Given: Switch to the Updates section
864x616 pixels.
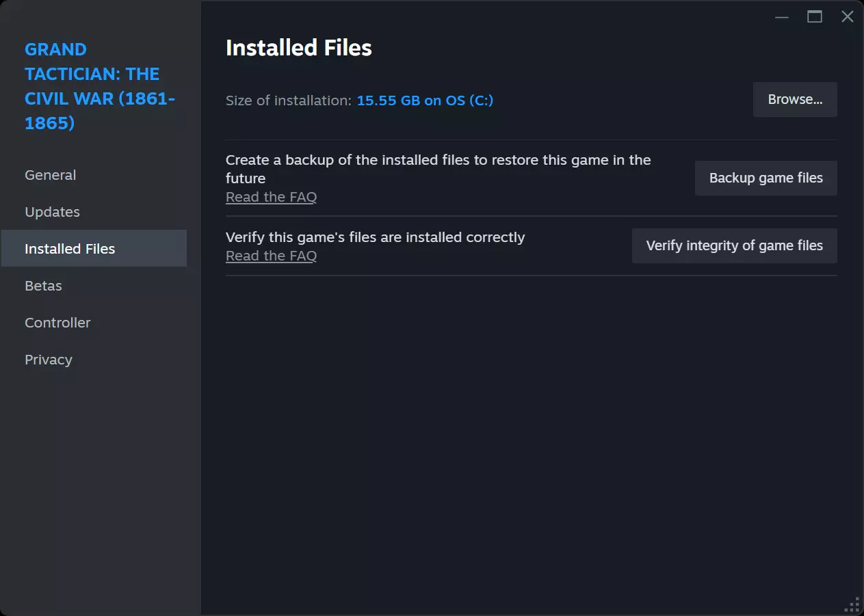Looking at the screenshot, I should pos(52,212).
